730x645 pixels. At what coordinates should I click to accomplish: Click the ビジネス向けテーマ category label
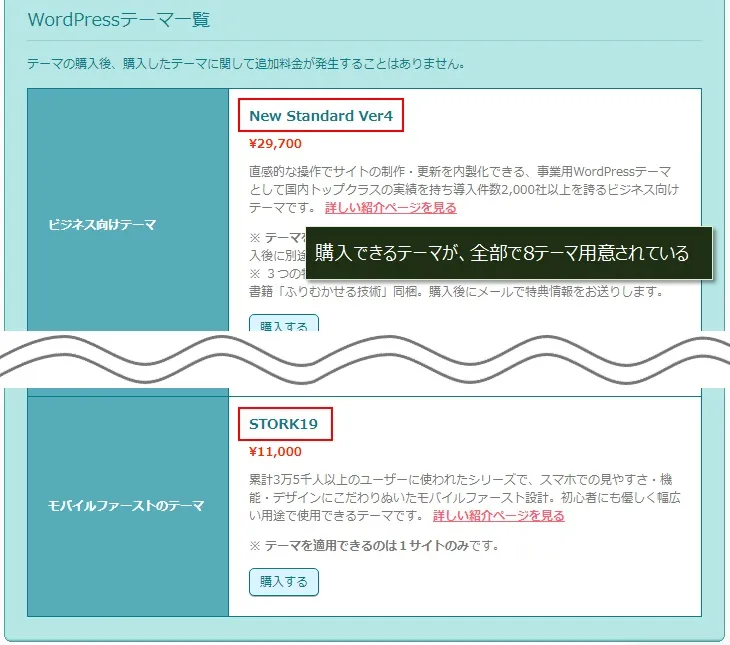click(x=102, y=225)
